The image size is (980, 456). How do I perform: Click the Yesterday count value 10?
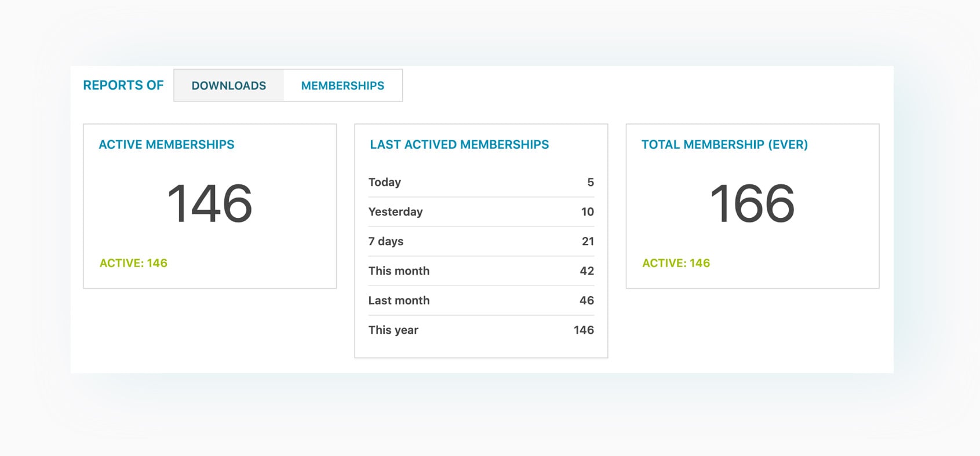pos(588,212)
